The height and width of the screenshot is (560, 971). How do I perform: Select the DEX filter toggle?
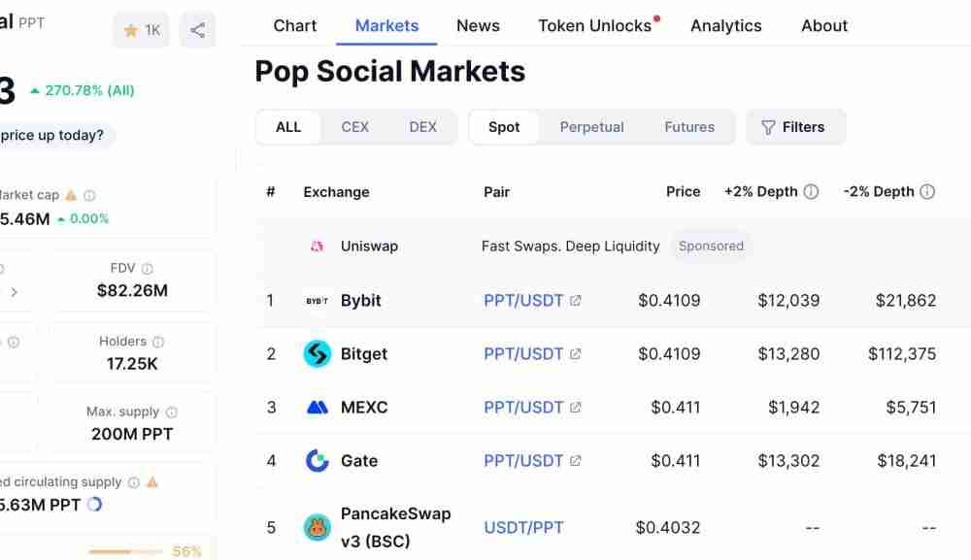pos(422,127)
